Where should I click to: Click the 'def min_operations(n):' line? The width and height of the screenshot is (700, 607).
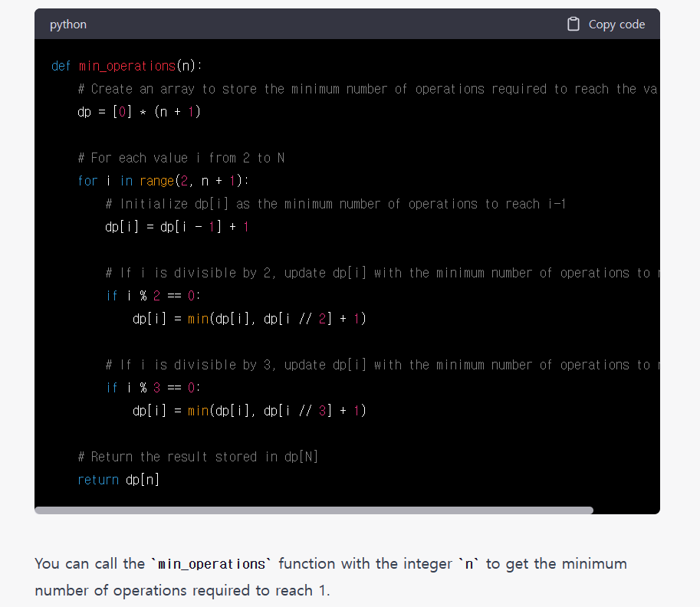[x=127, y=66]
